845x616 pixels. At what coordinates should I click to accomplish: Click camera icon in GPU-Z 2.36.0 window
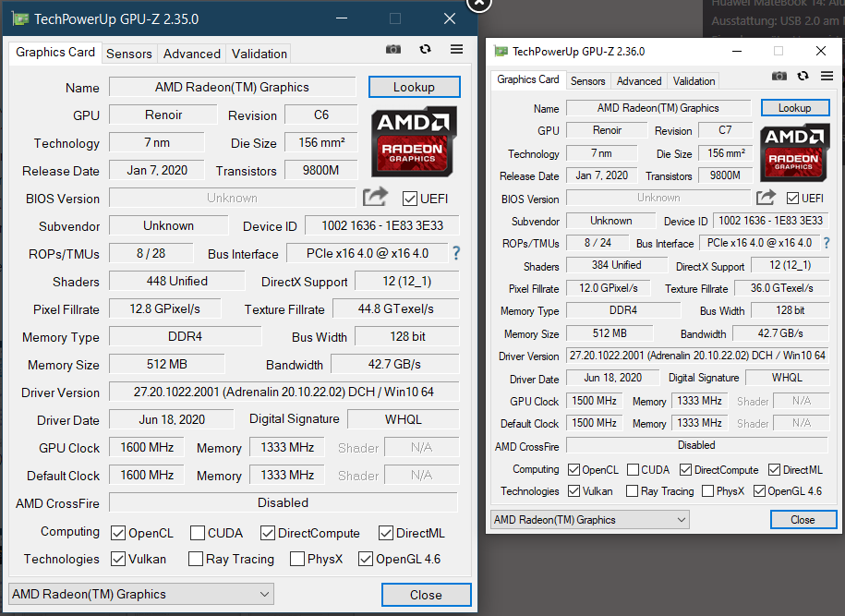coord(779,76)
